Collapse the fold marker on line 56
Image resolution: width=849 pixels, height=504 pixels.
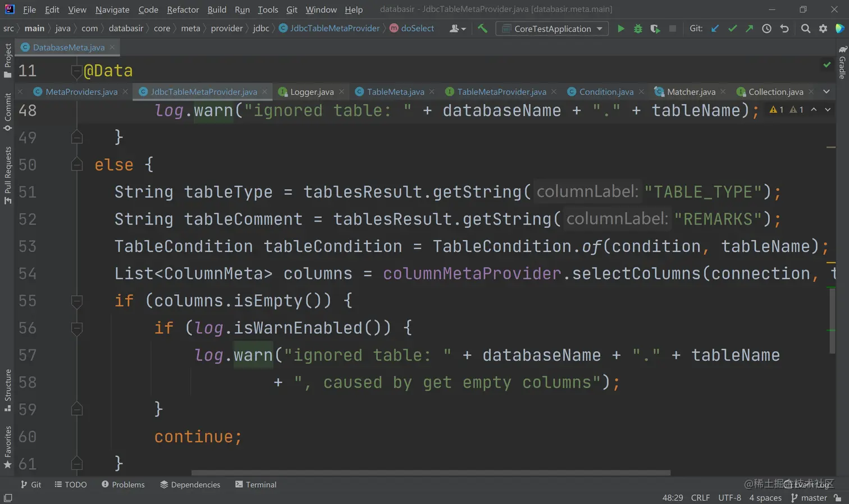(x=77, y=328)
